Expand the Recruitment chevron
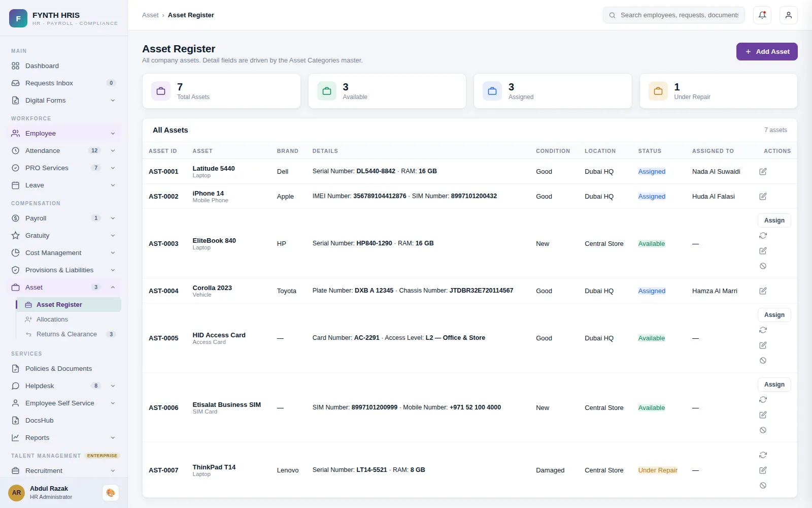Screen dimensions: 812x508 [x=113, y=471]
